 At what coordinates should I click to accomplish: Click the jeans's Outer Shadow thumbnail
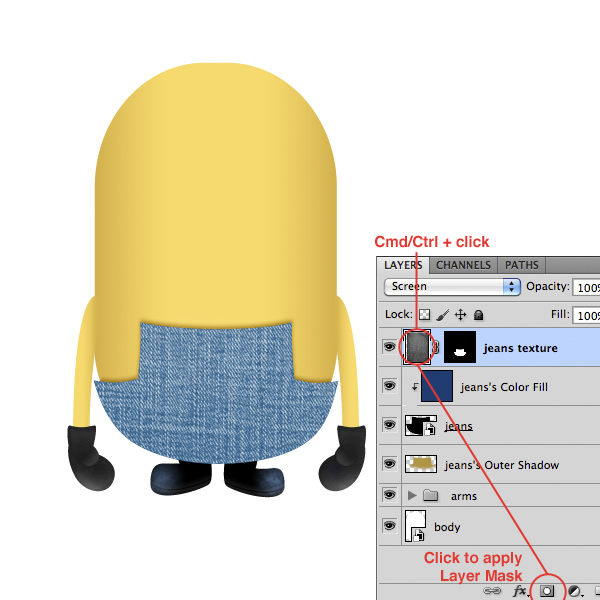tap(421, 464)
